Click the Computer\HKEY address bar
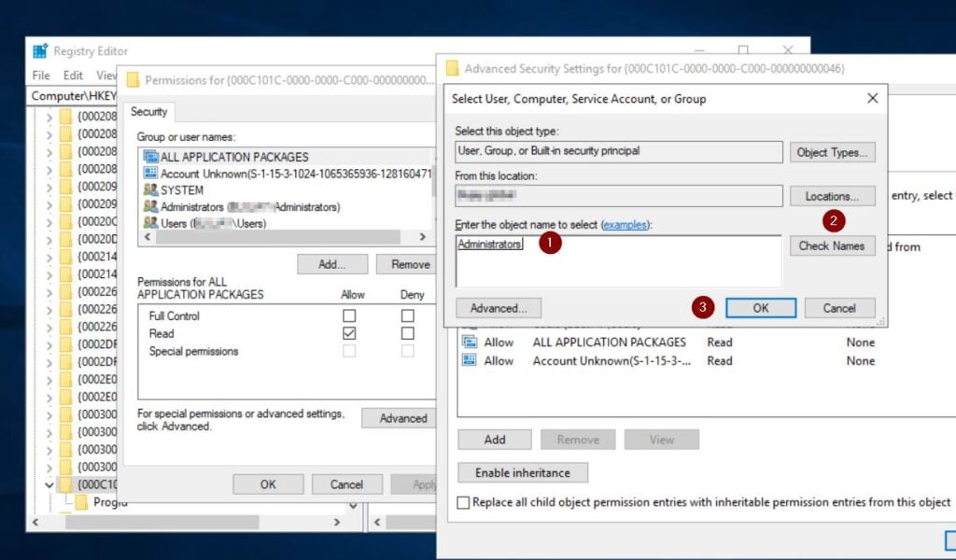The width and height of the screenshot is (956, 560). click(73, 96)
